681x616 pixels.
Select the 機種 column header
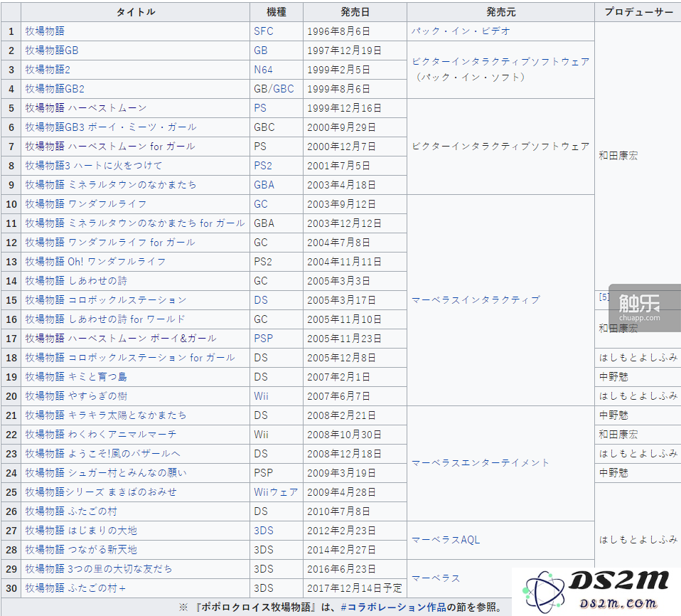[x=277, y=12]
